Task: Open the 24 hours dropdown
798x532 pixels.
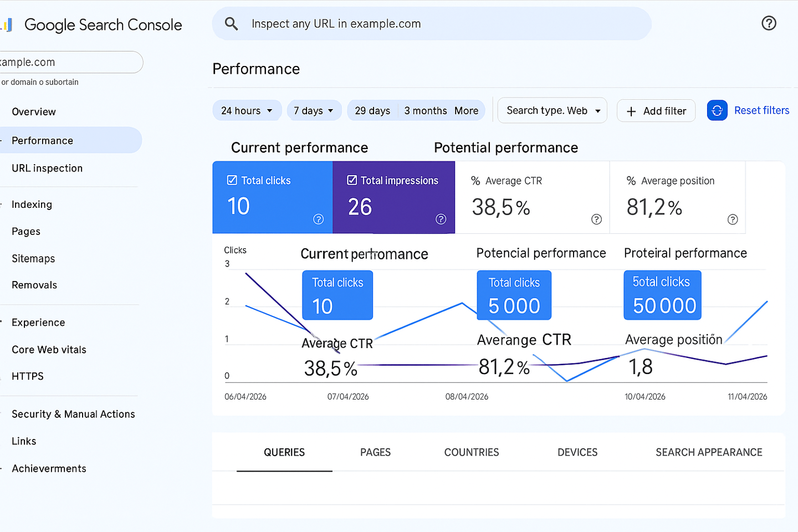Action: point(247,110)
